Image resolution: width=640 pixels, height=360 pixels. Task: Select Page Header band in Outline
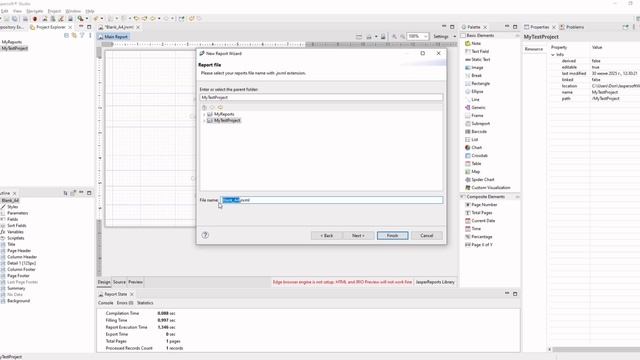(x=19, y=251)
